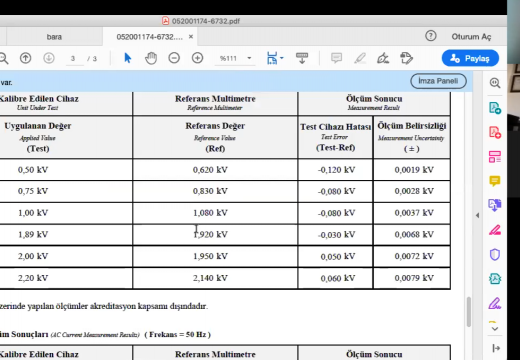Click the 1,89 kV applied value cell
The image size is (520, 360).
coord(66,235)
